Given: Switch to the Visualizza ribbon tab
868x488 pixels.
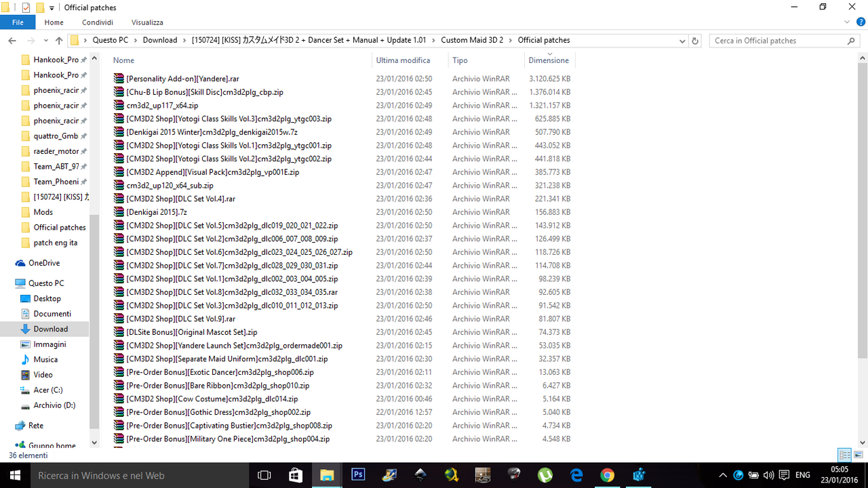Looking at the screenshot, I should click(x=147, y=22).
